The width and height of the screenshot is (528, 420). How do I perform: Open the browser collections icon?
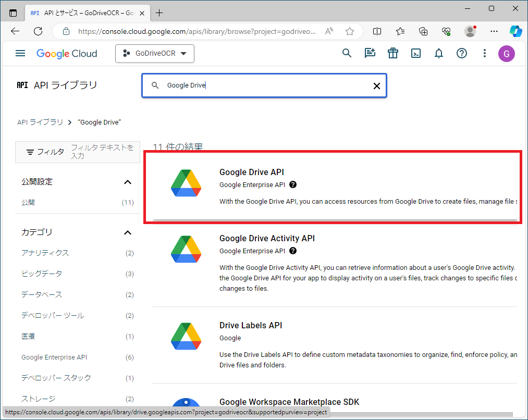point(423,31)
